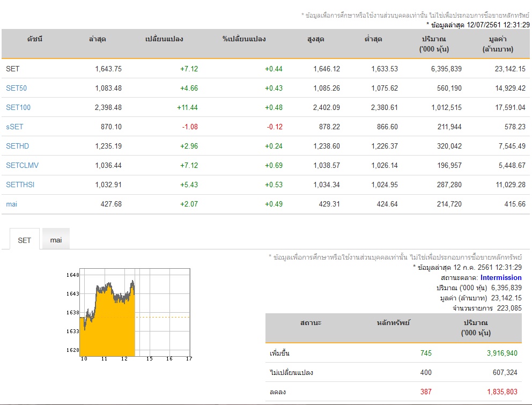Click the เปลี่ยนแปลง column header
532x405 pixels.
[x=164, y=39]
